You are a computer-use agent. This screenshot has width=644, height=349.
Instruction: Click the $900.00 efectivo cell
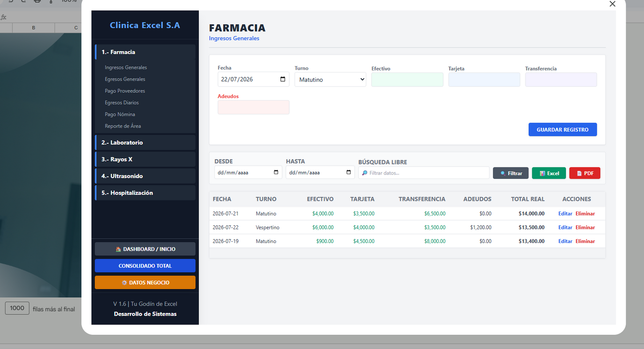click(x=325, y=241)
